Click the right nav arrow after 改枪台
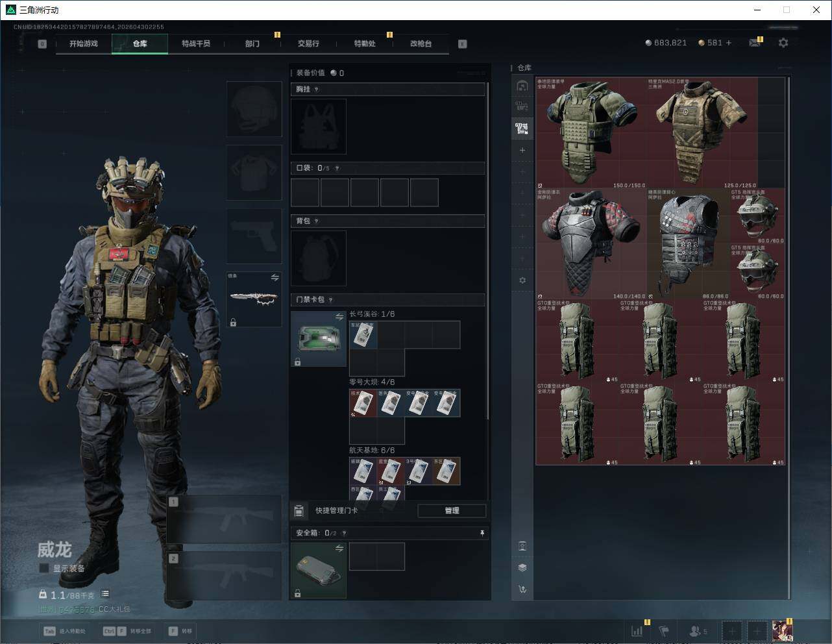Viewport: 832px width, 644px height. pos(463,43)
